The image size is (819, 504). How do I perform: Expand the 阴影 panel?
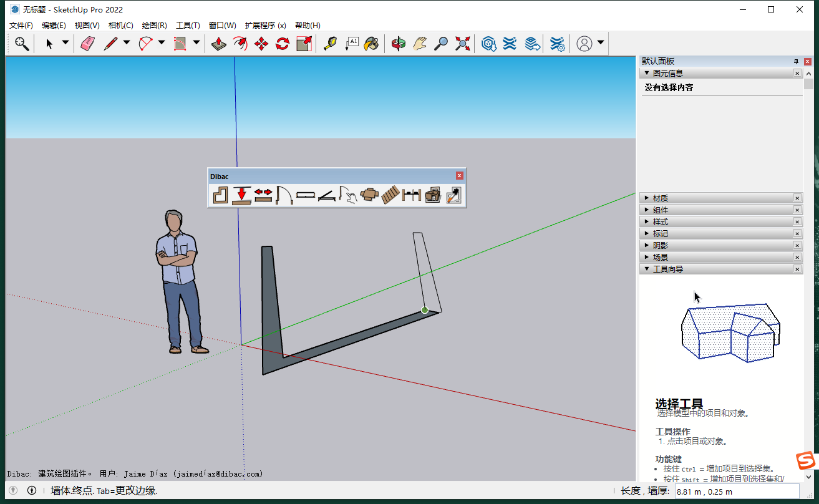pyautogui.click(x=647, y=245)
